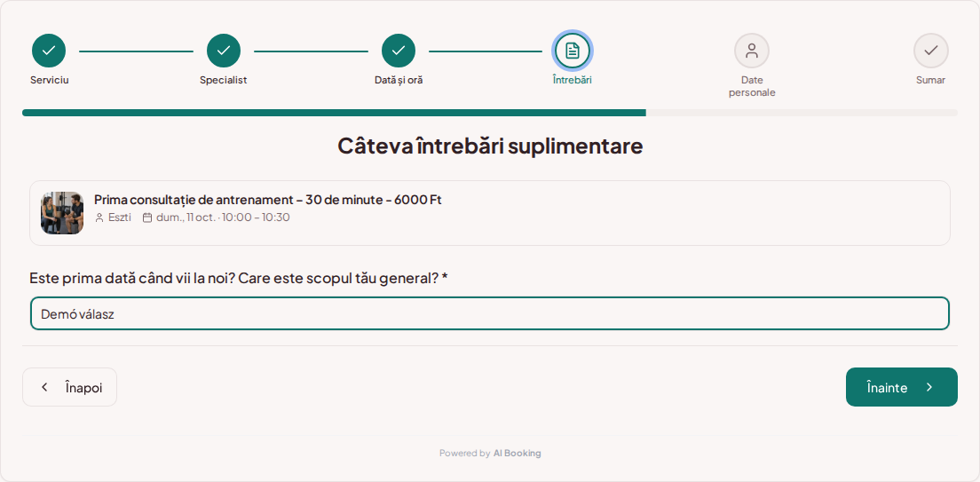The image size is (980, 482).
Task: Click the Întrebări document step icon
Action: 572,51
